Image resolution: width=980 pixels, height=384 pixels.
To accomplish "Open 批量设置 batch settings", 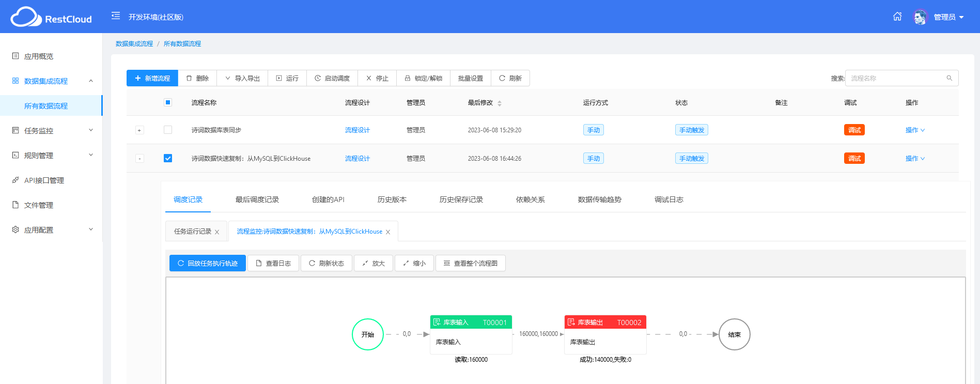I will coord(471,78).
